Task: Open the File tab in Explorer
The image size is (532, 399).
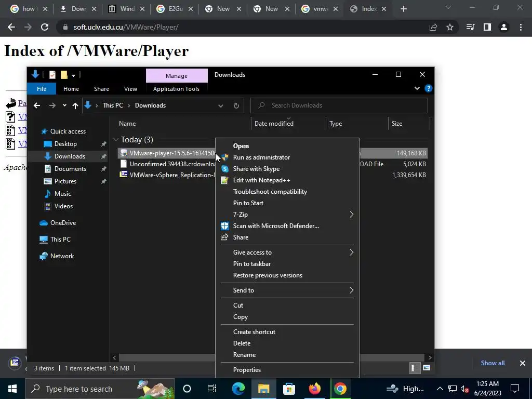Action: [x=42, y=89]
